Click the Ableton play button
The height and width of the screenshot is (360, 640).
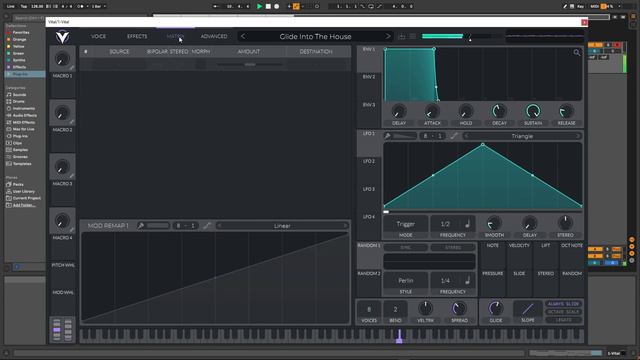point(259,6)
